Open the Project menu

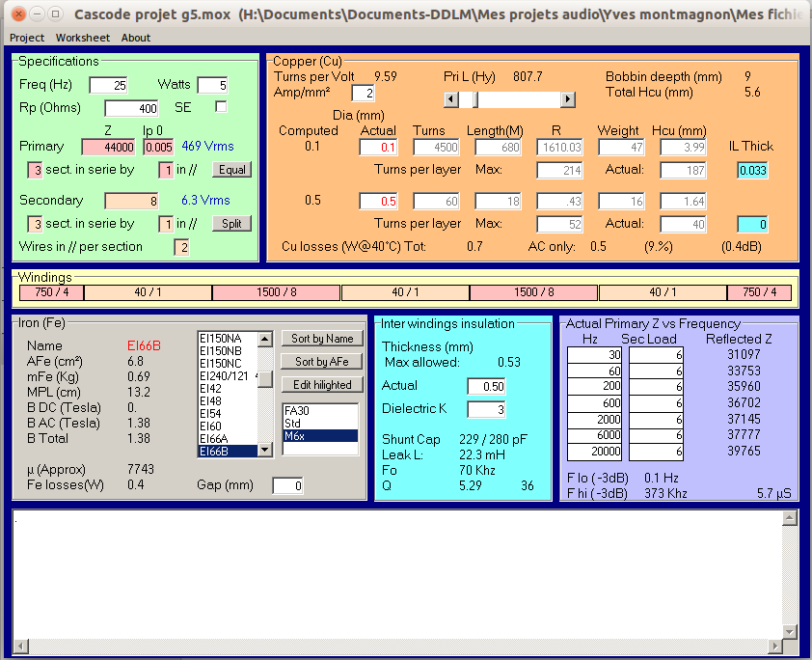pyautogui.click(x=27, y=38)
